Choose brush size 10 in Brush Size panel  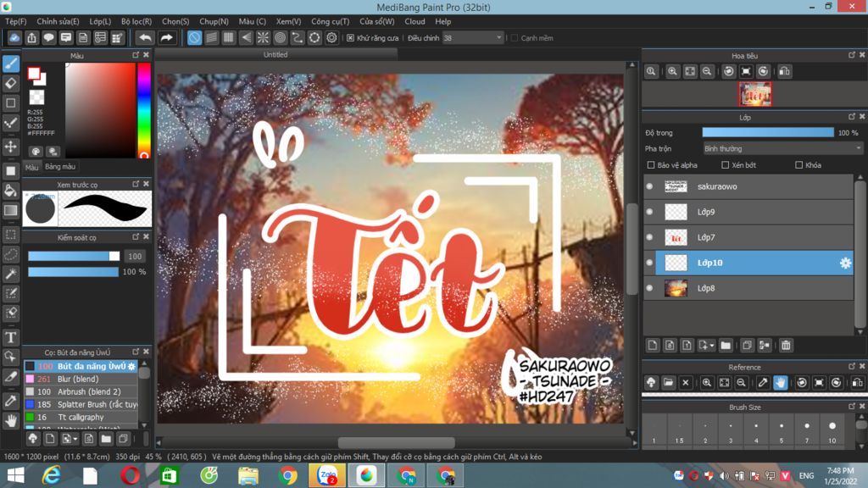coord(832,431)
